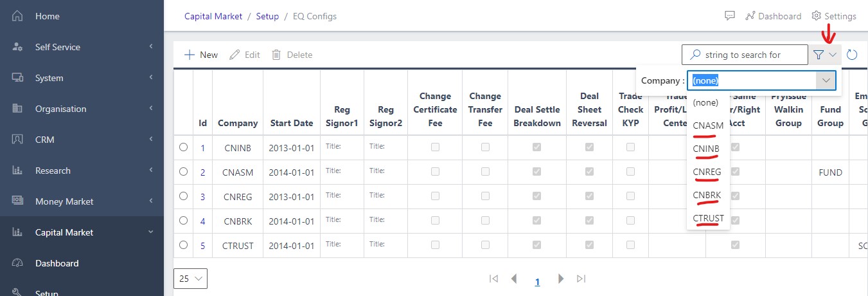The image size is (868, 296).
Task: Sort by Start Date column header
Action: click(291, 123)
